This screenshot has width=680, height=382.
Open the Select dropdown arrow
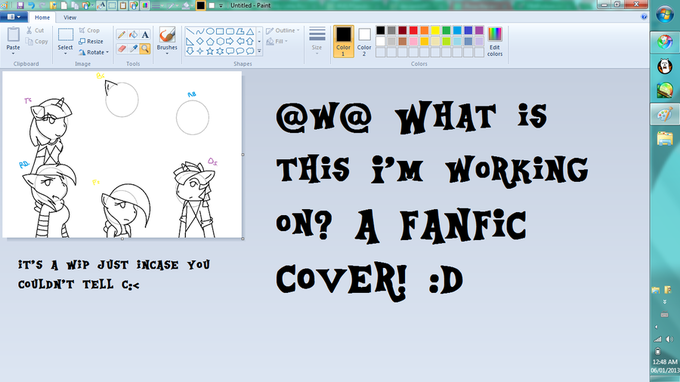coord(65,54)
